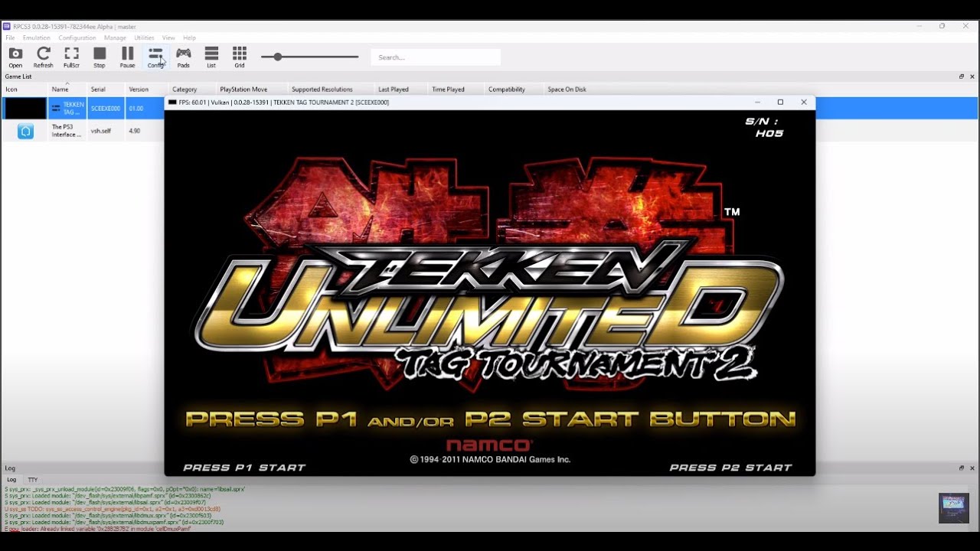Click the game window title bar icon

click(172, 103)
